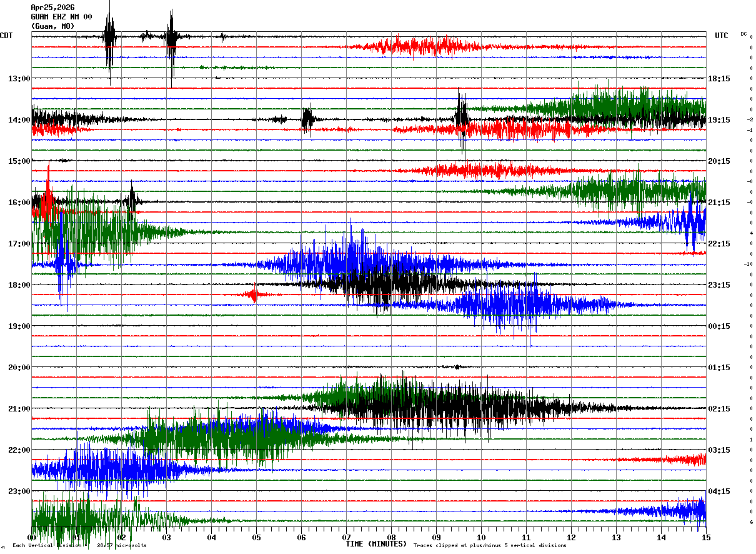Click the minute axis label '15'
756x554 pixels.
pyautogui.click(x=706, y=538)
